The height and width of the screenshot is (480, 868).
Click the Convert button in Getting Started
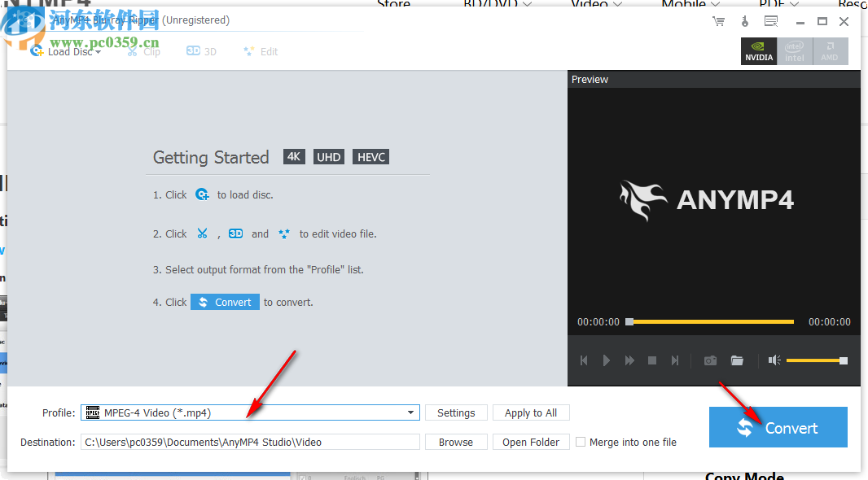click(x=225, y=302)
